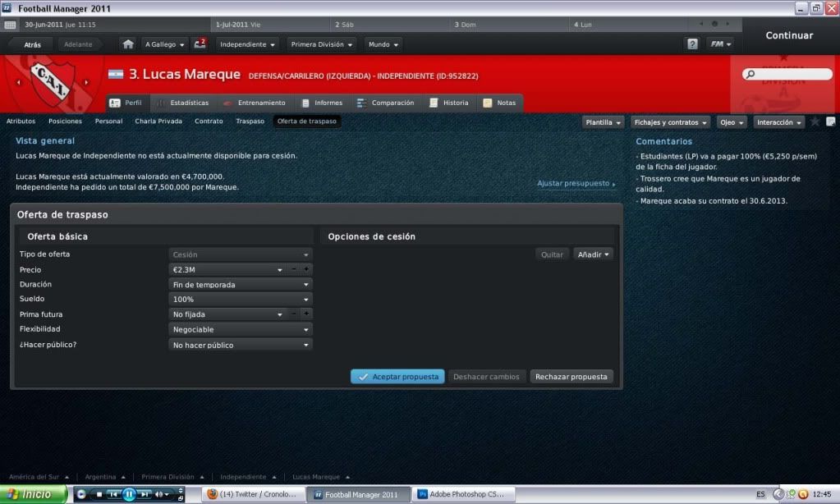Expand the Plantilla dropdown
840x504 pixels.
604,122
